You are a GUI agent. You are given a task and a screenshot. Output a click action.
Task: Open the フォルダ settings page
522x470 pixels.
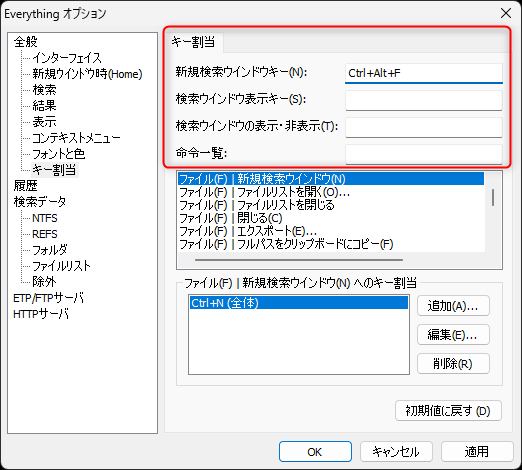coord(50,250)
